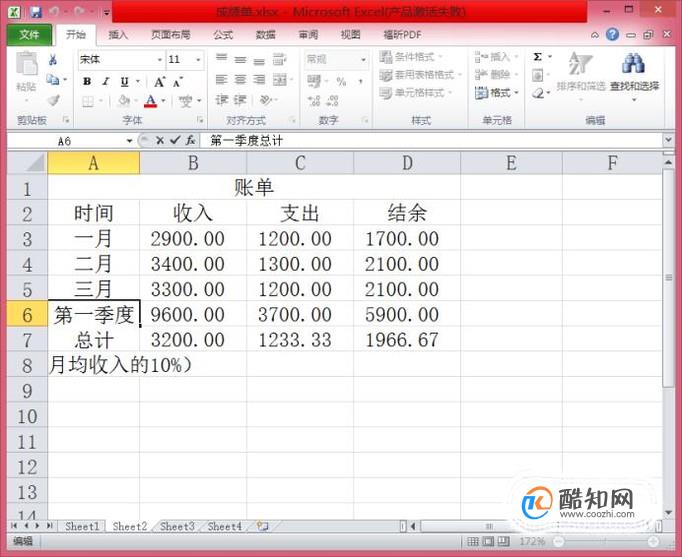Confirm entry with checkmark button

[x=175, y=140]
